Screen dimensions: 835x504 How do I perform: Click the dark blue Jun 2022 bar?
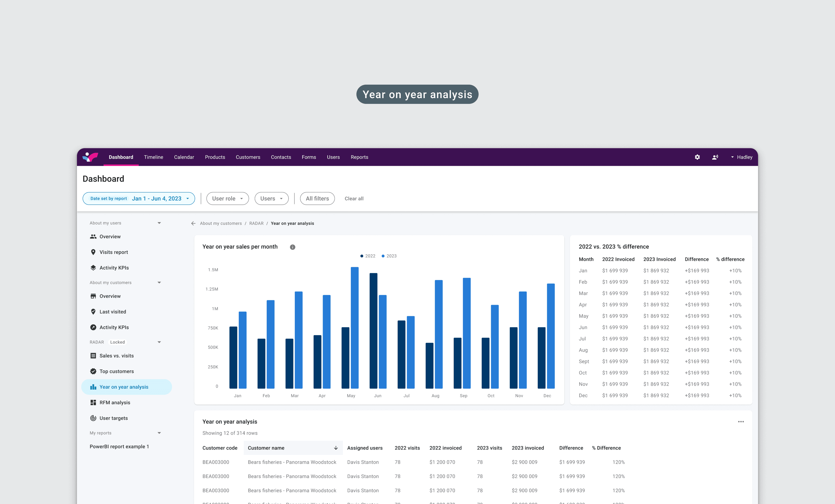tap(373, 331)
